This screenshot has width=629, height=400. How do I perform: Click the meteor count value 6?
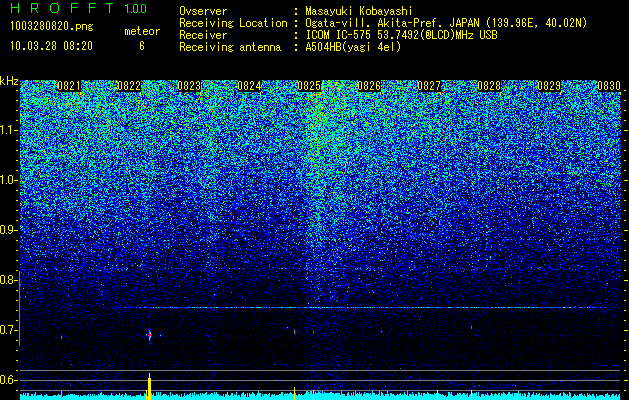[x=142, y=46]
